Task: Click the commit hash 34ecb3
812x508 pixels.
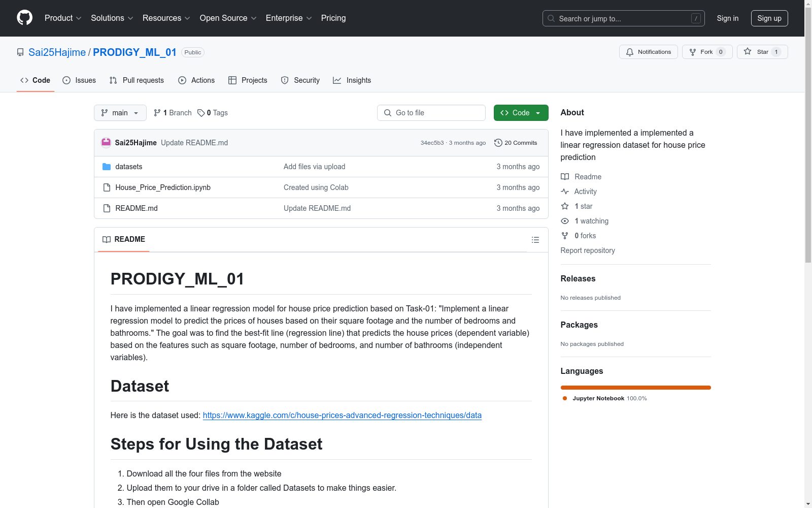Action: [x=432, y=143]
